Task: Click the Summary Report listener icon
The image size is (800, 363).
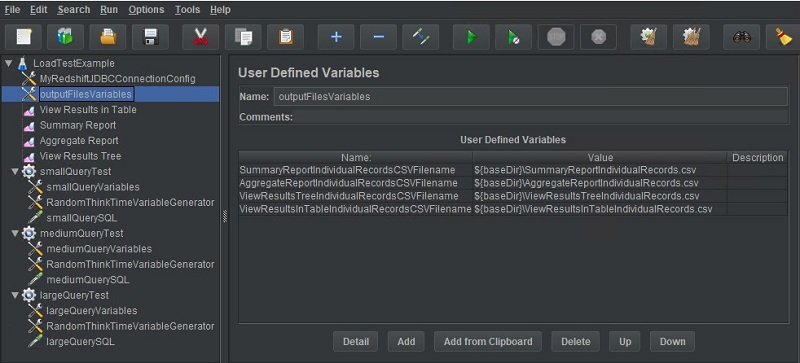Action: point(30,126)
